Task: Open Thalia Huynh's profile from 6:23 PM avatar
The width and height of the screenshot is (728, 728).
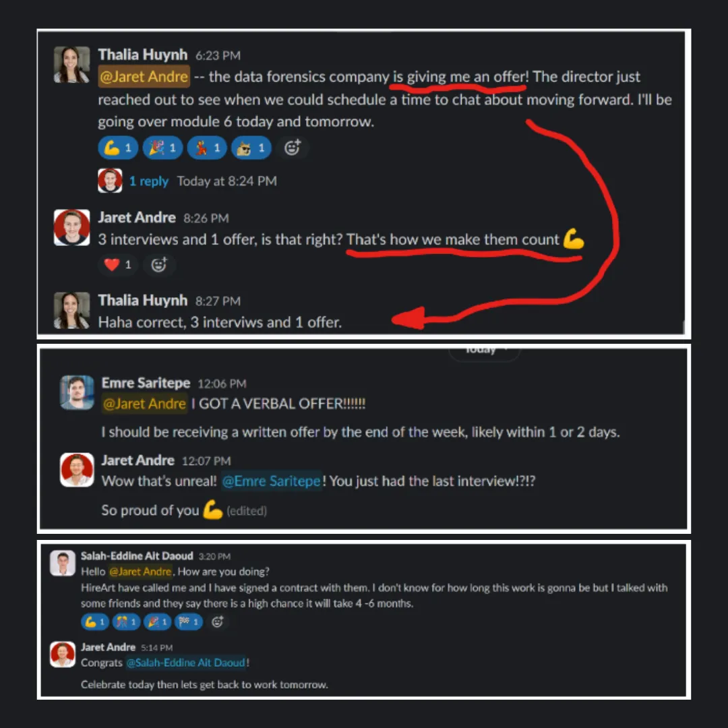Action: coord(71,65)
